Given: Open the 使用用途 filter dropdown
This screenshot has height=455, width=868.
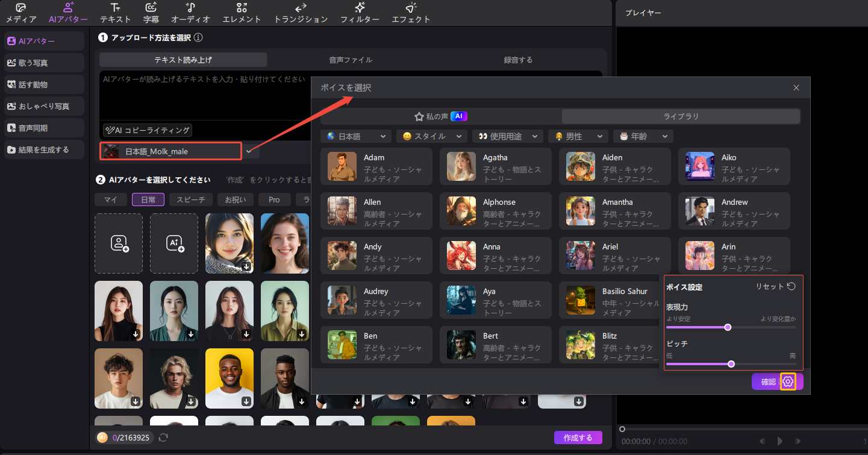Looking at the screenshot, I should click(x=508, y=137).
